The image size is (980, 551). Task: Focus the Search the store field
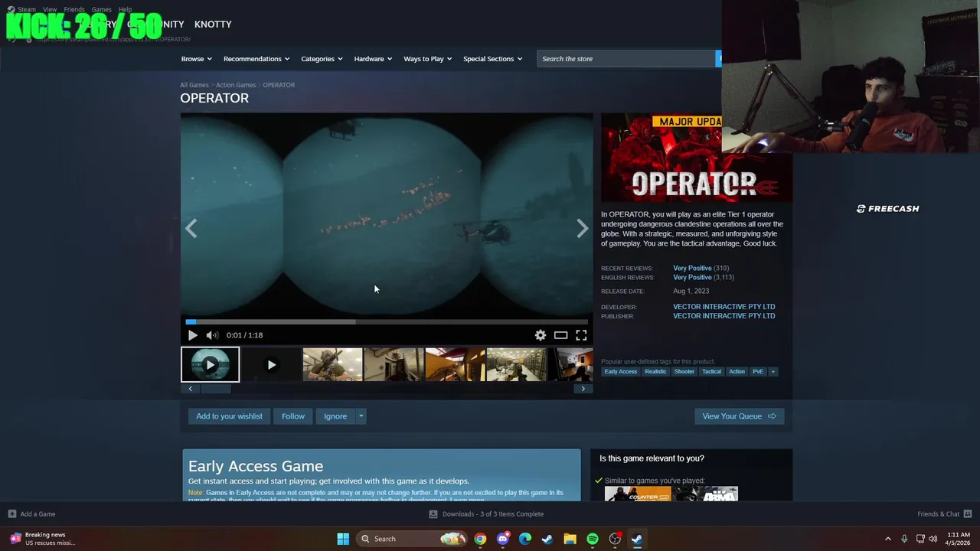point(626,59)
